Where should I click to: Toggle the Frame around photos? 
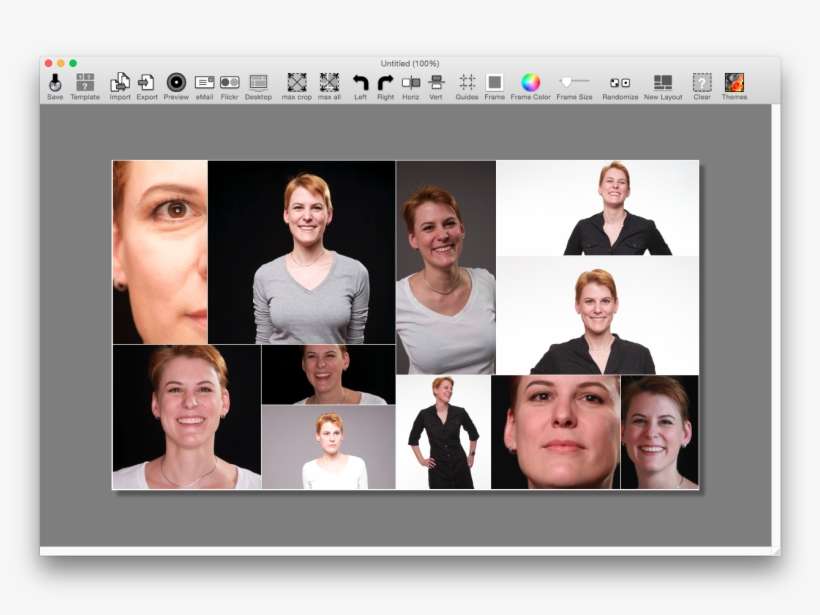(492, 85)
